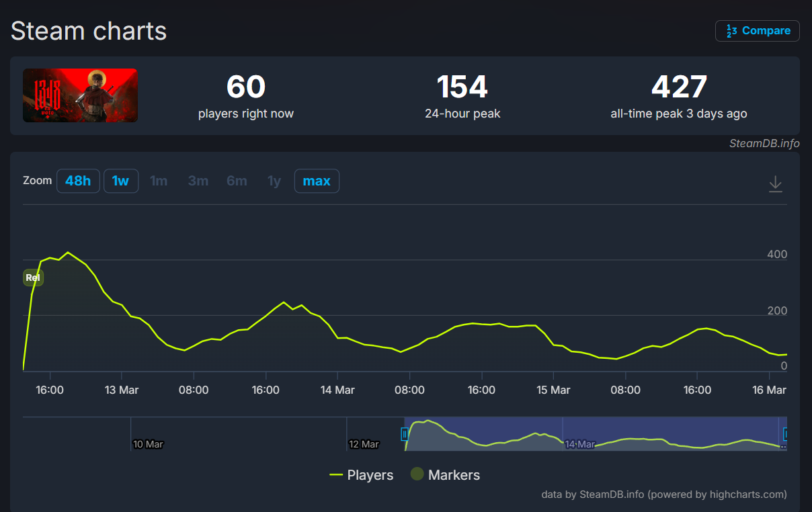The image size is (812, 512).
Task: Click the Steam charts heading
Action: (89, 31)
